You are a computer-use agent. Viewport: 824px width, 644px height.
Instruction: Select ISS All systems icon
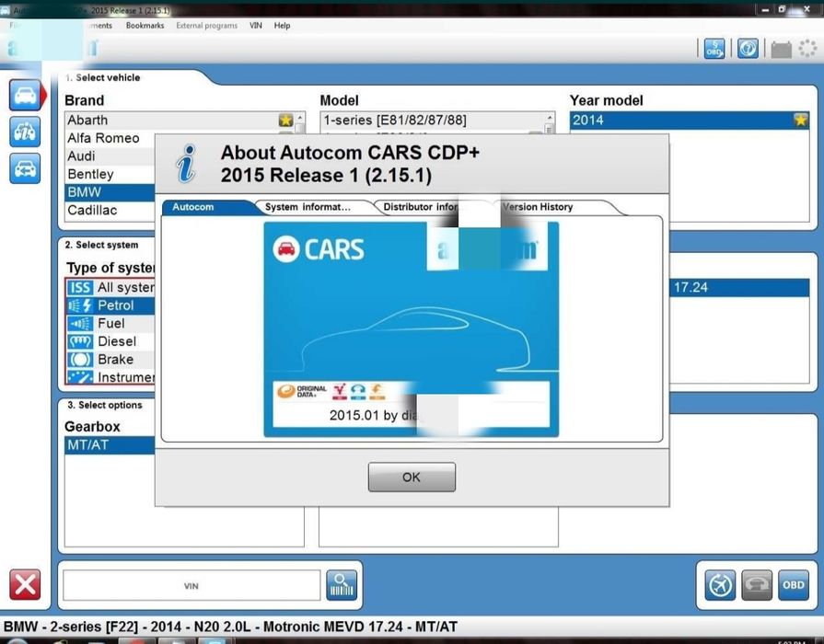pos(80,287)
